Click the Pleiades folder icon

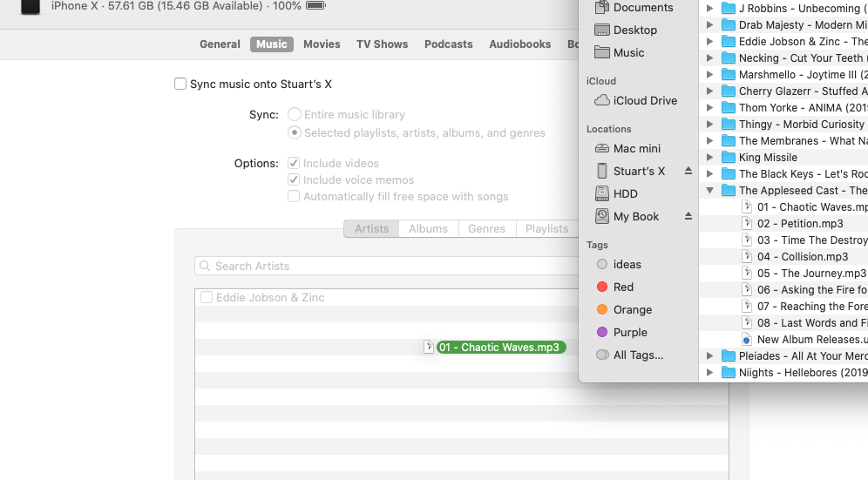[729, 356]
